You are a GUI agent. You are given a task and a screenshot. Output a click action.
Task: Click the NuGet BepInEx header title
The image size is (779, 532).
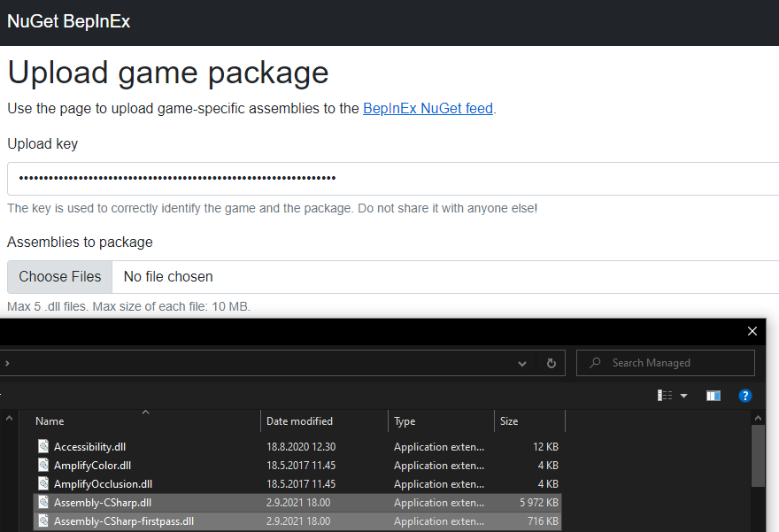click(68, 22)
